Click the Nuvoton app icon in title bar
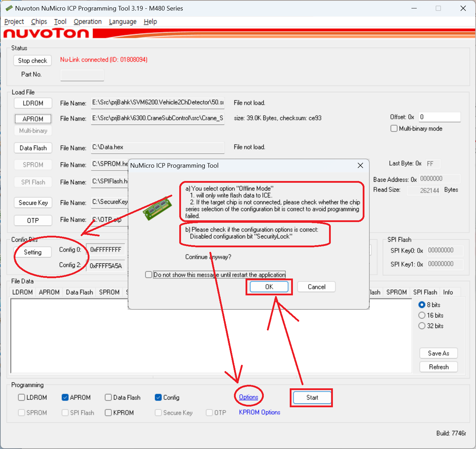The height and width of the screenshot is (449, 476). (9, 8)
